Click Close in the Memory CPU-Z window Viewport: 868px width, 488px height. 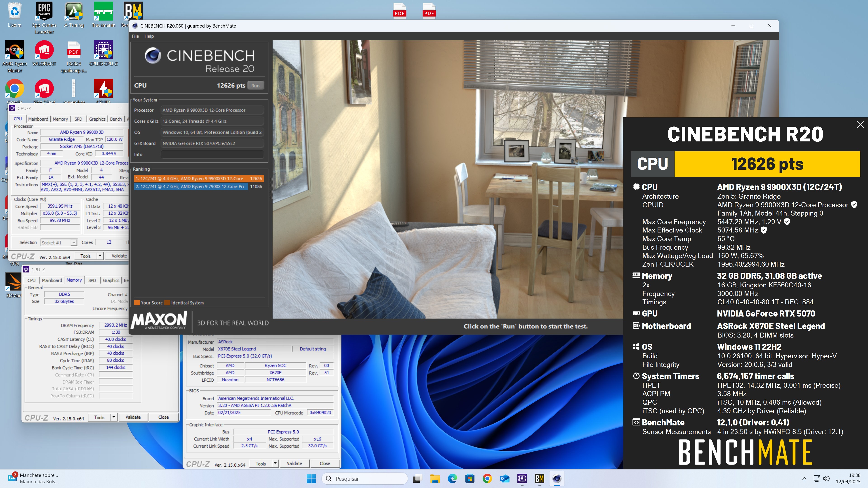[163, 417]
